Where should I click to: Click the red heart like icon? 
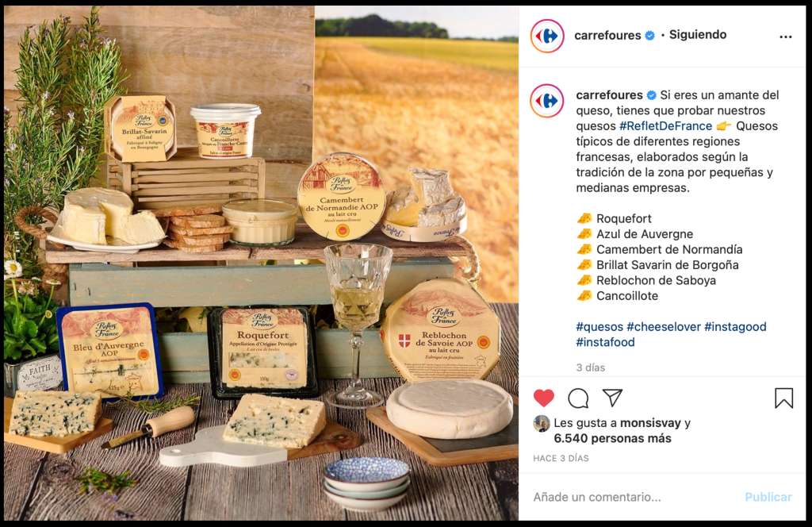pyautogui.click(x=544, y=398)
